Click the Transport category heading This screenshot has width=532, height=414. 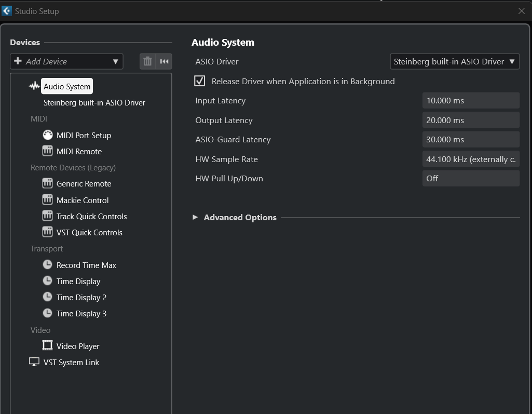[47, 249]
